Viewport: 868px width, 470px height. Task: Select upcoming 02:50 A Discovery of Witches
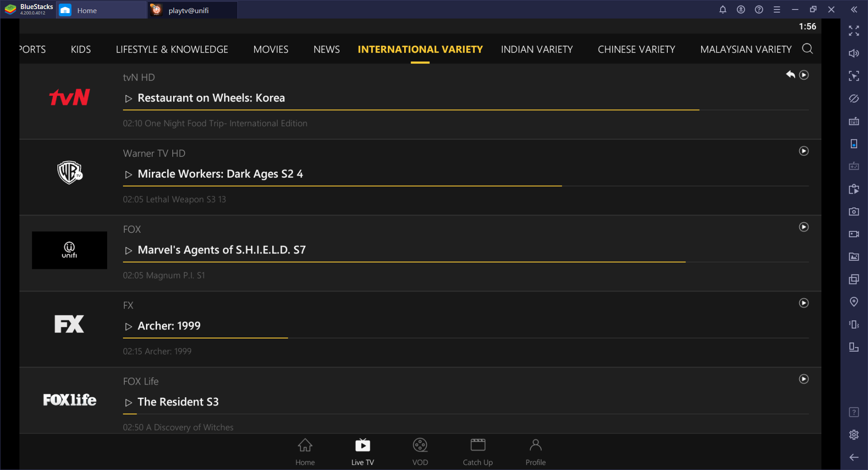pos(178,427)
